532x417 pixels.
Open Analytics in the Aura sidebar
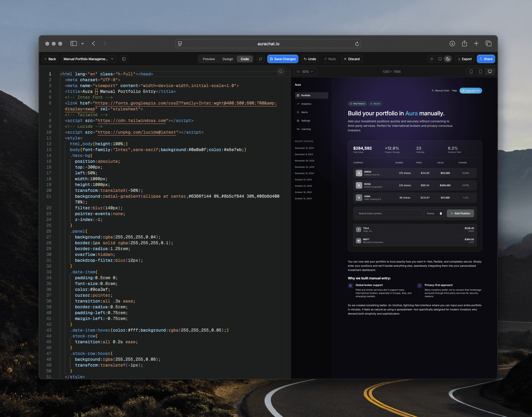(311, 104)
